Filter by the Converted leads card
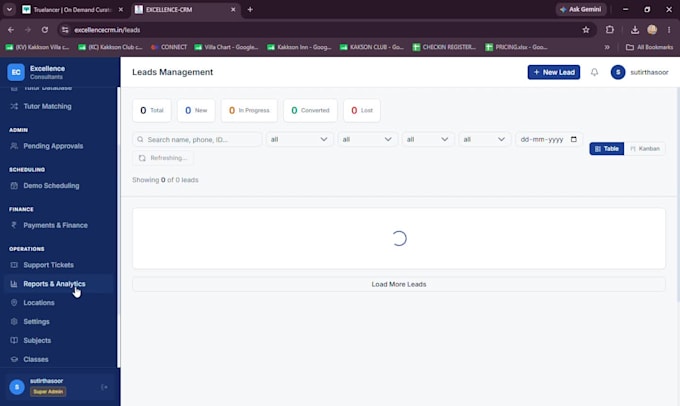680x406 pixels. [x=311, y=110]
